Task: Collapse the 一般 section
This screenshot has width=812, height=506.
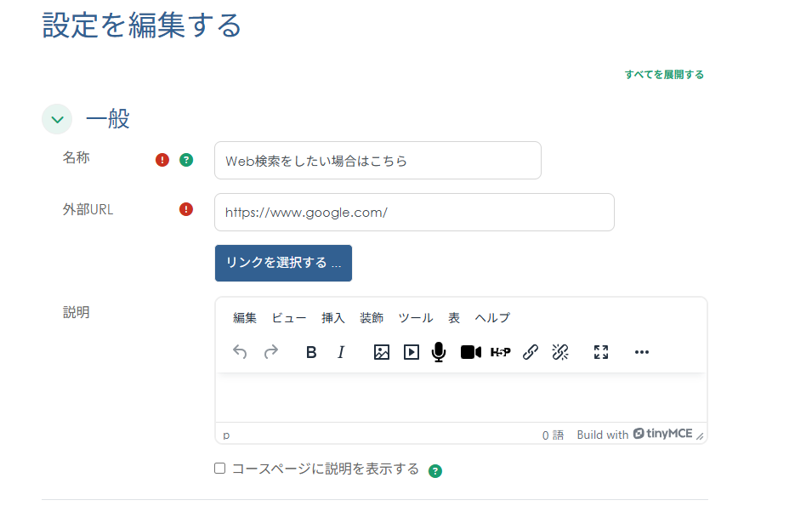Action: (x=56, y=119)
